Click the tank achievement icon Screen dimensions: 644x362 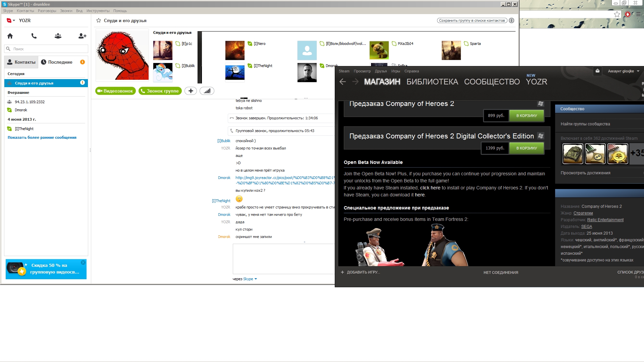coord(573,154)
